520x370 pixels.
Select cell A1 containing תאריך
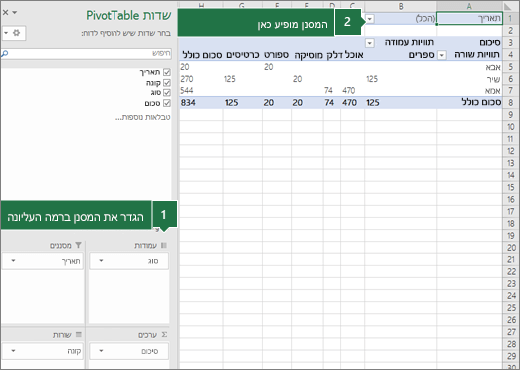tap(469, 18)
